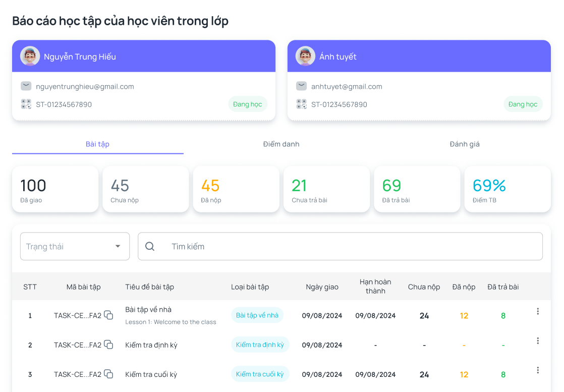Image resolution: width=564 pixels, height=392 pixels.
Task: Open three-dot menu for row 3
Action: 538,370
